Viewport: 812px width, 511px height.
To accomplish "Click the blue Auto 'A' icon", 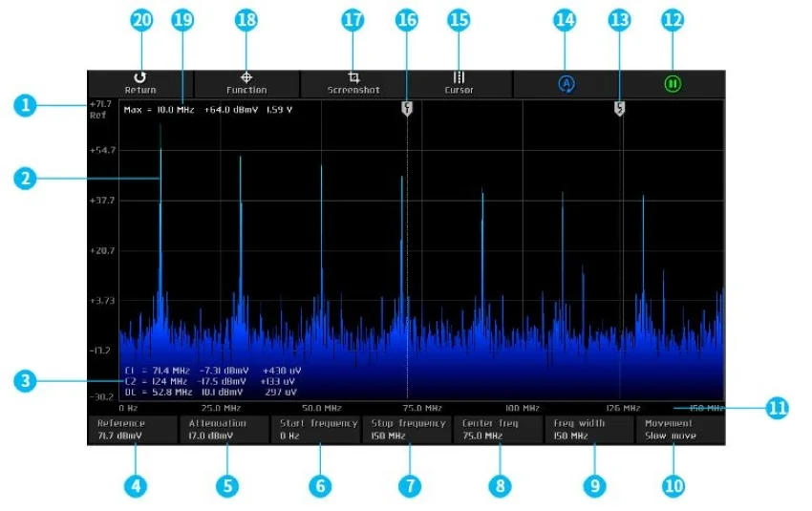I will point(566,84).
